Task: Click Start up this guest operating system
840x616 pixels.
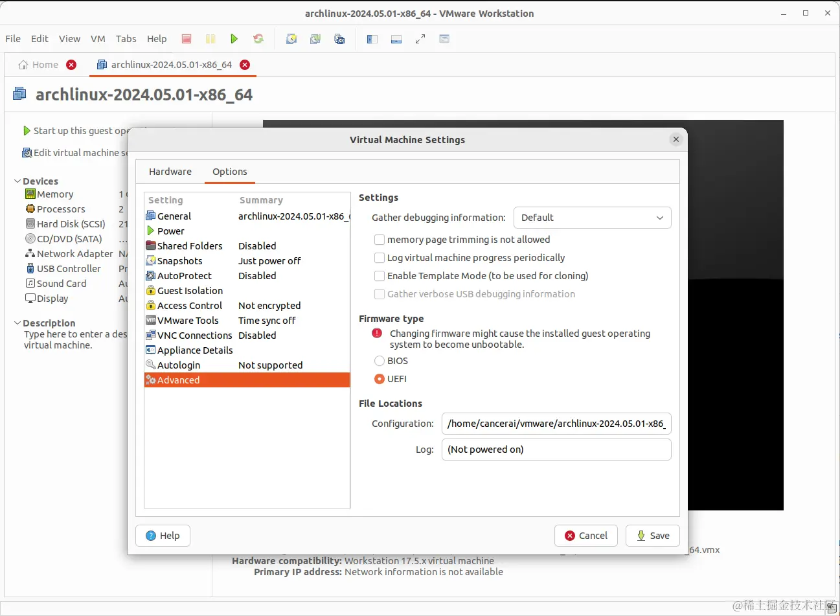Action: [x=75, y=131]
